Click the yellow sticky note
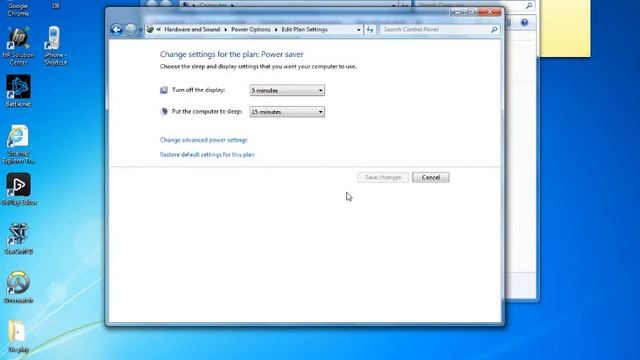Screen dimensions: 640x360 (x=565, y=28)
